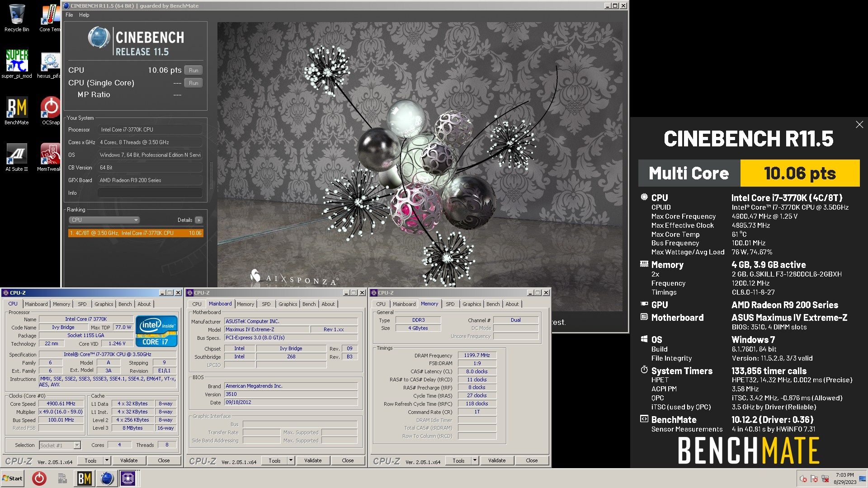Viewport: 868px width, 488px height.
Task: Open the Cinebench File menu
Action: (x=69, y=15)
